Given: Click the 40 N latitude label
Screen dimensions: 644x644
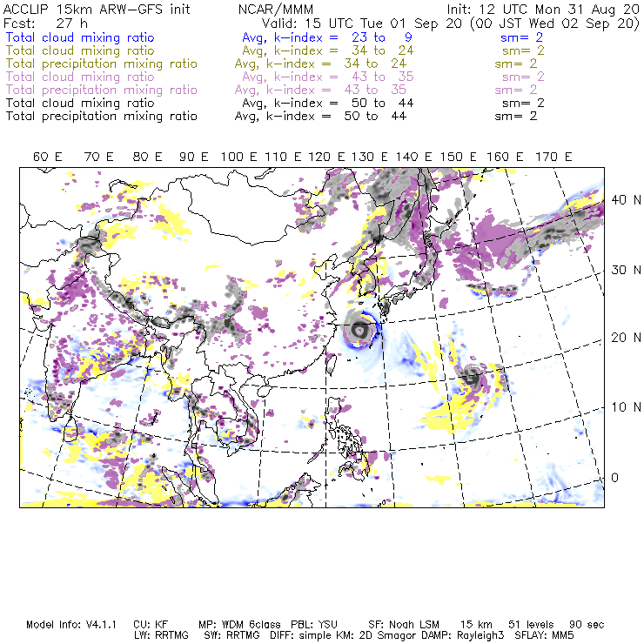Looking at the screenshot, I should click(x=626, y=200).
